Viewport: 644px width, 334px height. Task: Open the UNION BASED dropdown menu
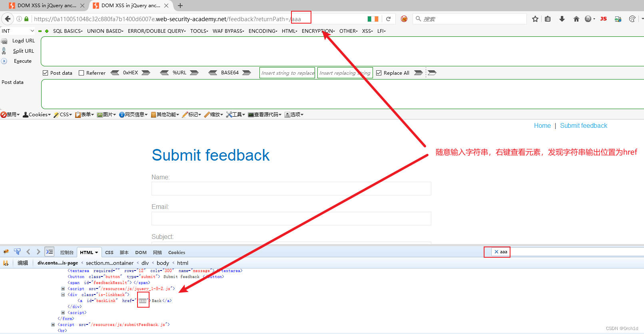tap(106, 31)
